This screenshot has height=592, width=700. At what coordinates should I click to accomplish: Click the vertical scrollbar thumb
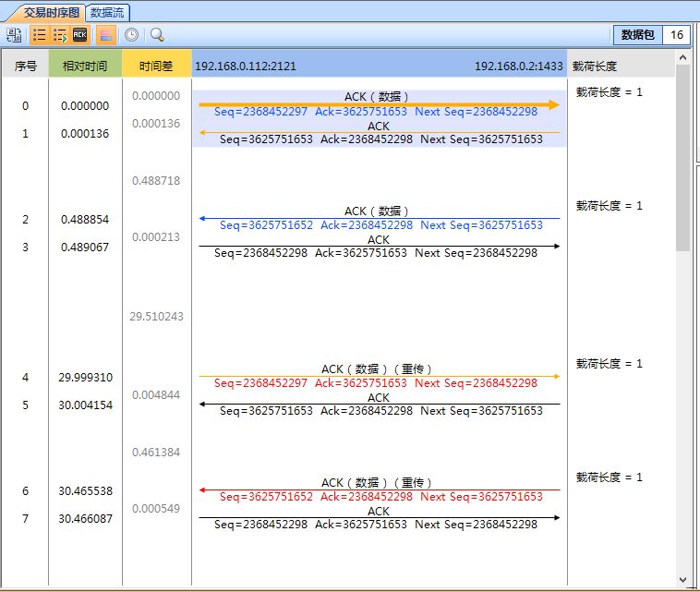[x=682, y=158]
